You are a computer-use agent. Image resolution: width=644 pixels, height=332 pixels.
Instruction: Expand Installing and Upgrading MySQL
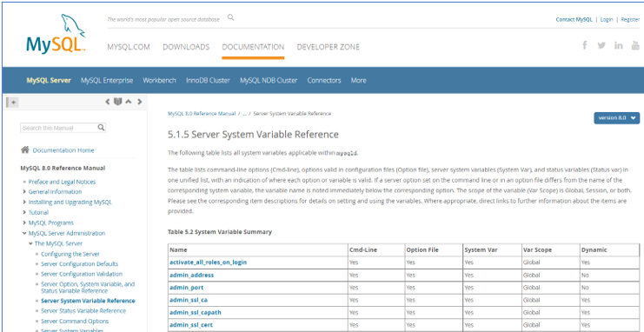click(x=24, y=203)
